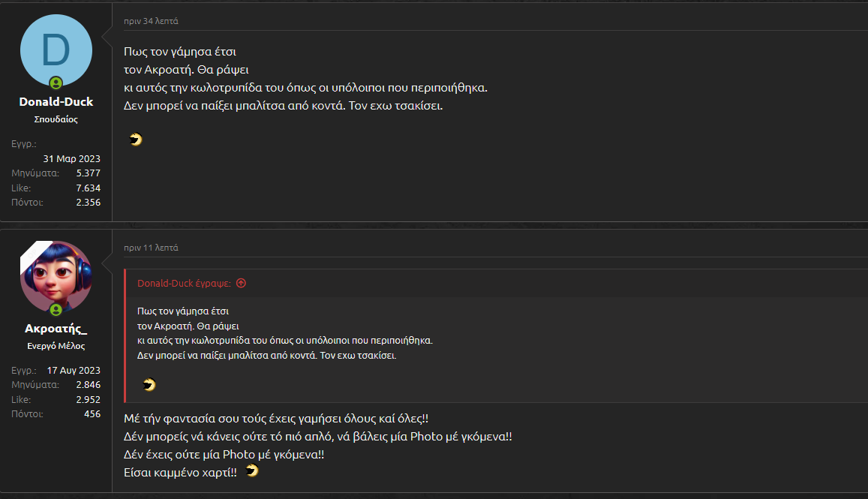The image size is (868, 499).
Task: Click Donald-Duck's letter D avatar
Action: tap(56, 49)
